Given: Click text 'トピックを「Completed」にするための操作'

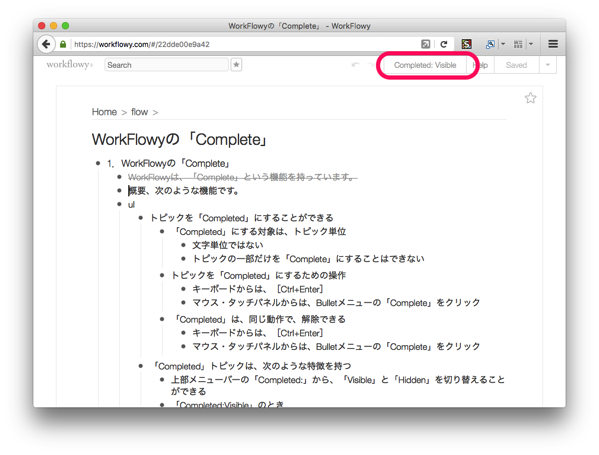Looking at the screenshot, I should [259, 275].
